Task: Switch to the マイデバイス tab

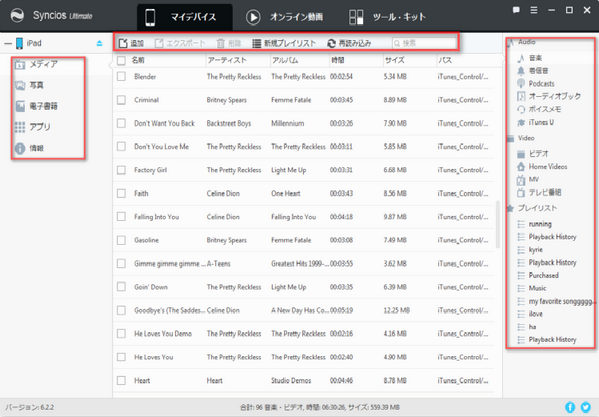Action: coord(185,17)
